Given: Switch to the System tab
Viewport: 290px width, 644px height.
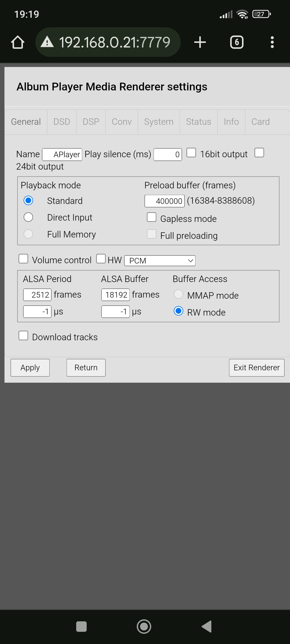Looking at the screenshot, I should click(159, 122).
